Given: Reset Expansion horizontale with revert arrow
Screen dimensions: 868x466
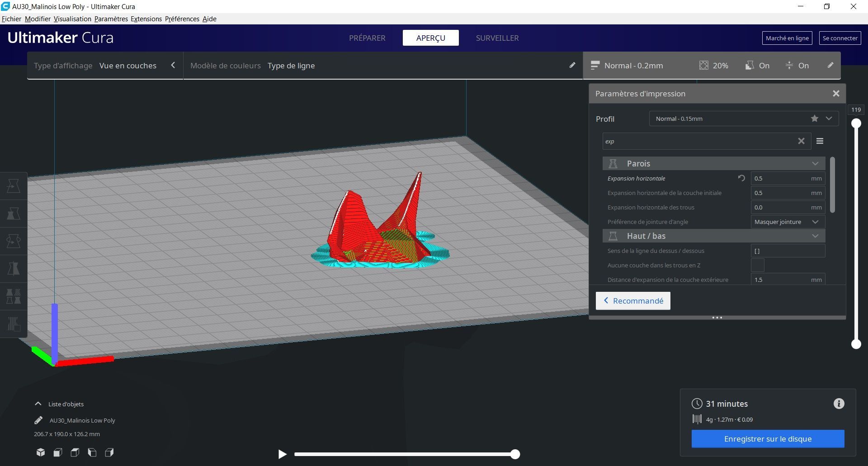Looking at the screenshot, I should (741, 178).
